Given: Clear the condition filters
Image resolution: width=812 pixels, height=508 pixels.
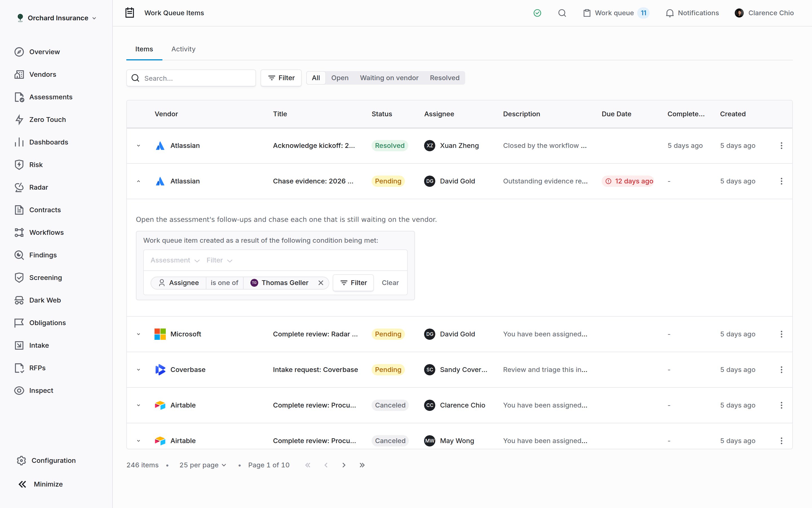Looking at the screenshot, I should pos(390,283).
